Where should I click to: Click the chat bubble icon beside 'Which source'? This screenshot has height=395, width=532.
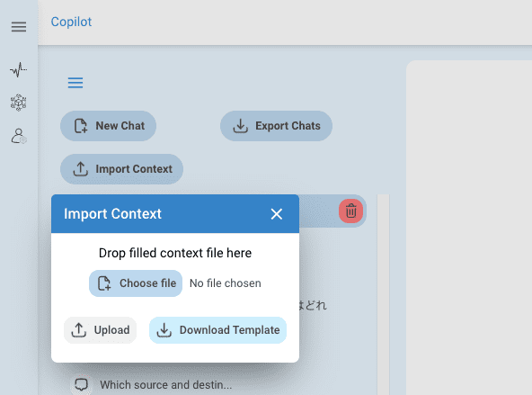pos(81,385)
